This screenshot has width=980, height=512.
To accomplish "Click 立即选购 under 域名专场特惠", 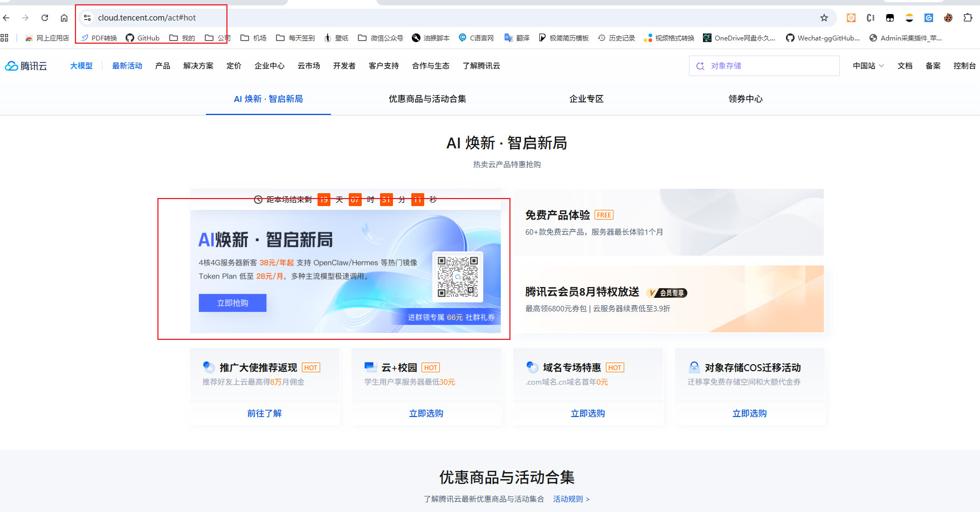I will (588, 413).
